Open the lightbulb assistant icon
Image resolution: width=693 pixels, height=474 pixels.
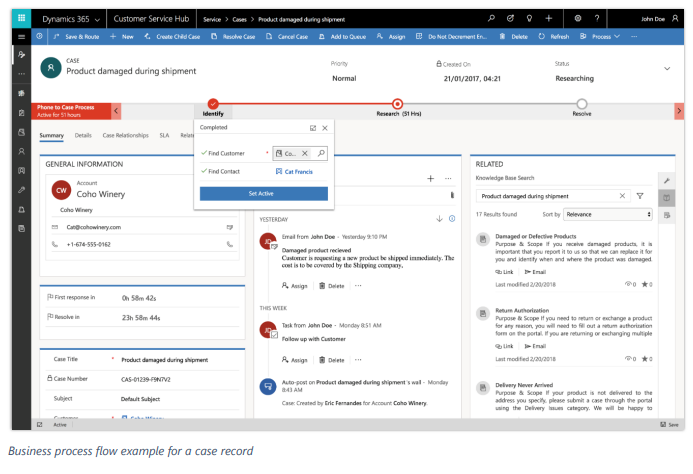(x=529, y=18)
